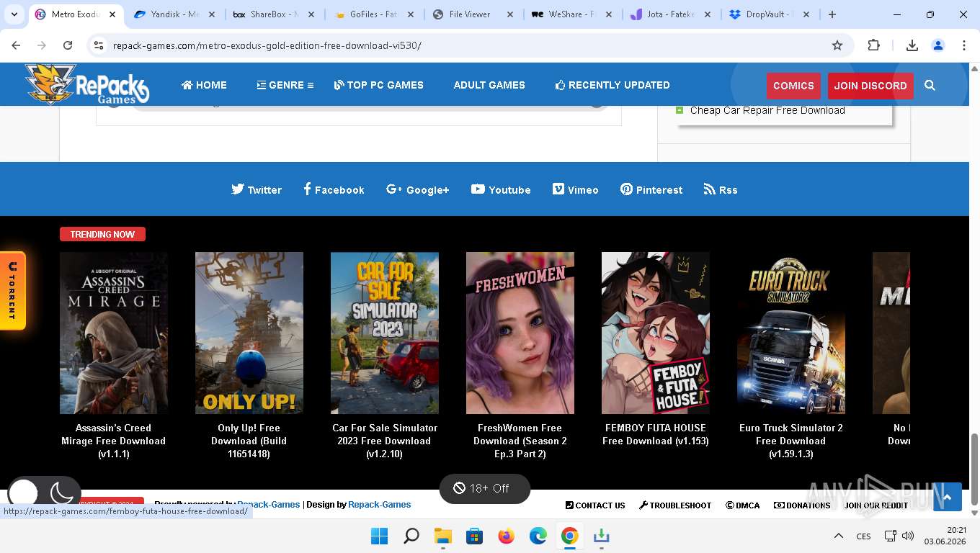
Task: Open Microsoft Store from taskbar
Action: [x=474, y=536]
